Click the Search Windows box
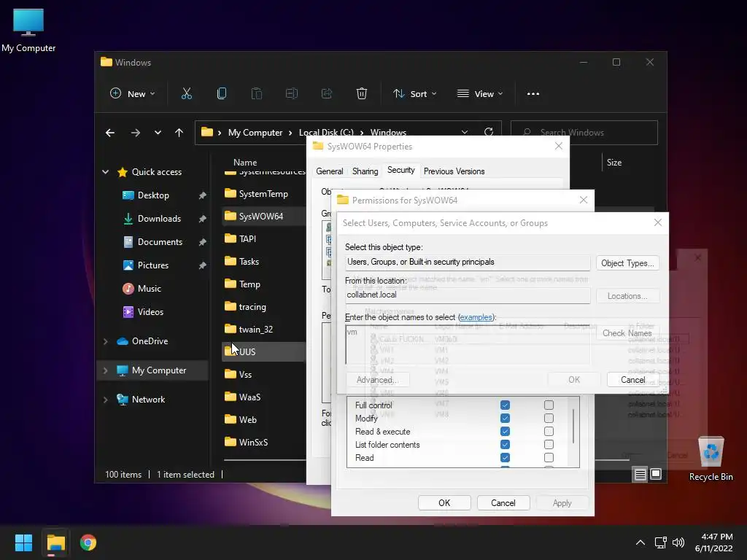This screenshot has height=560, width=747. pyautogui.click(x=584, y=133)
